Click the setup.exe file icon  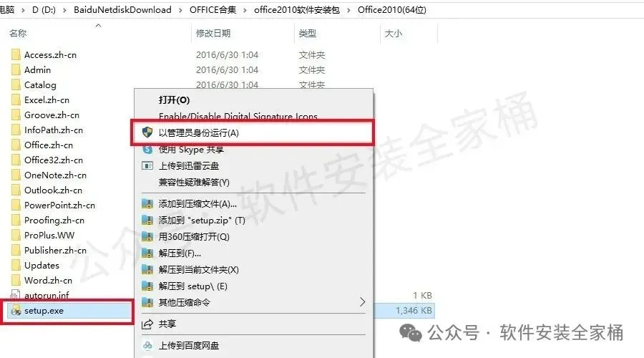[x=16, y=311]
